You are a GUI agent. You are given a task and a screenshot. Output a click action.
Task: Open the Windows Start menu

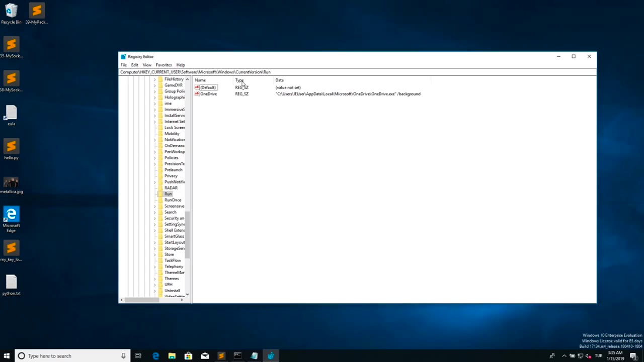[x=7, y=356]
